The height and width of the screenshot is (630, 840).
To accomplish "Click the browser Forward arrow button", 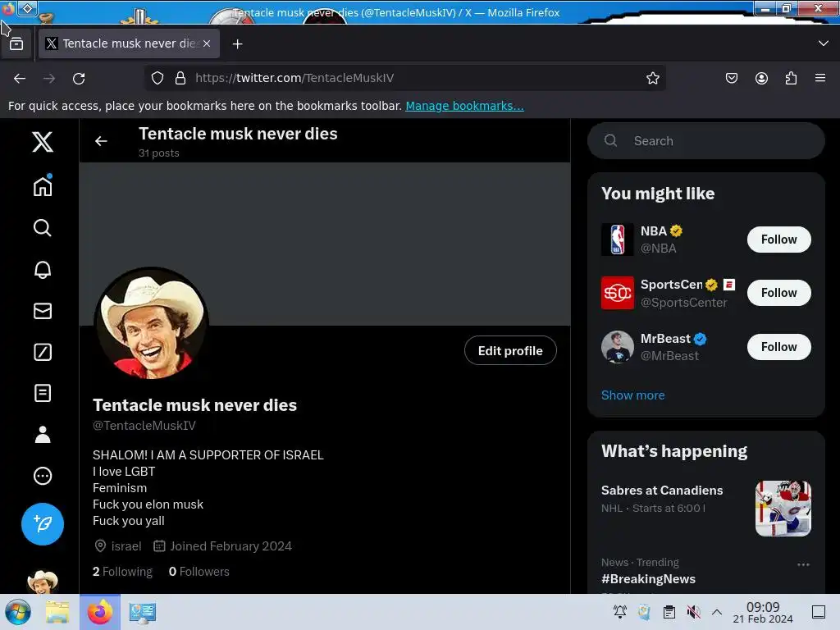I will click(49, 78).
